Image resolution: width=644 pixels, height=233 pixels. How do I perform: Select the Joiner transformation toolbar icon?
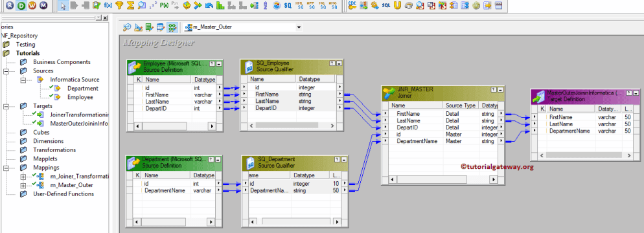198,5
